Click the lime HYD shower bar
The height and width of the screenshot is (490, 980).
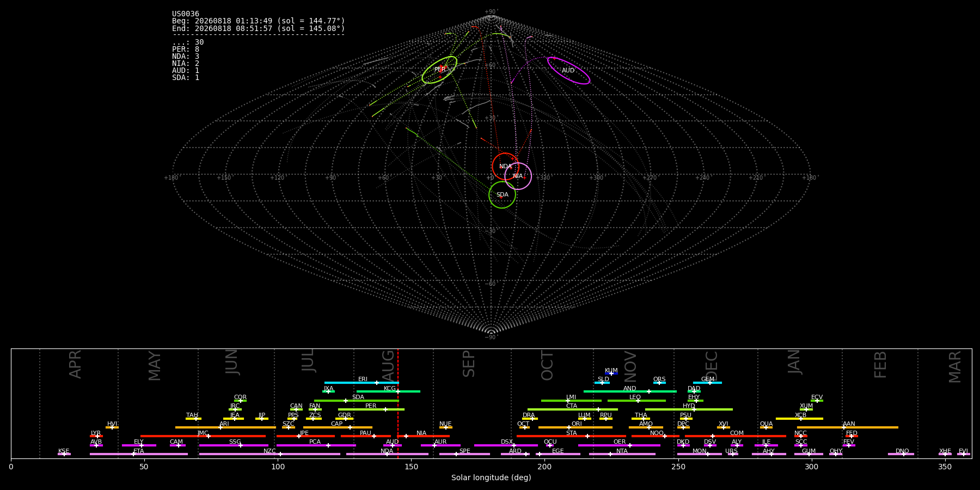click(x=689, y=409)
